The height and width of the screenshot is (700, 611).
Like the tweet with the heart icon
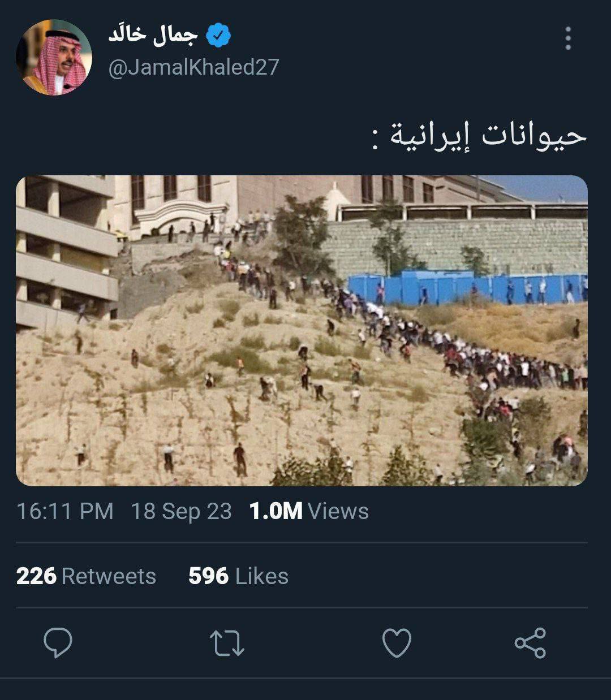[x=397, y=643]
